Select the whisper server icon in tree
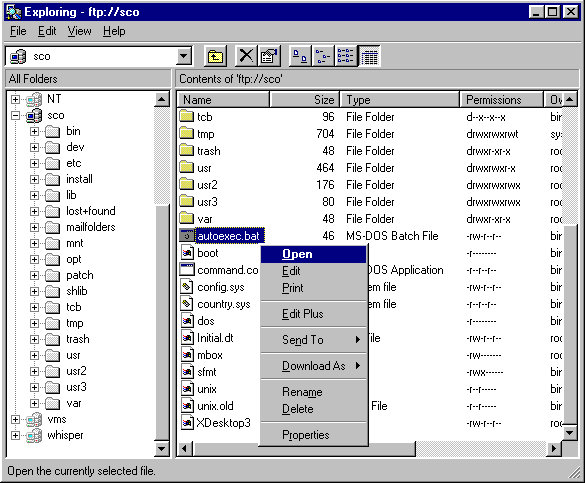 point(34,436)
